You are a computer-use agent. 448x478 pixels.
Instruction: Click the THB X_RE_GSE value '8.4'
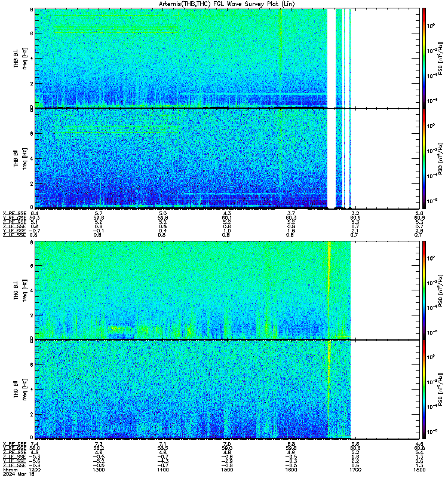click(35, 213)
